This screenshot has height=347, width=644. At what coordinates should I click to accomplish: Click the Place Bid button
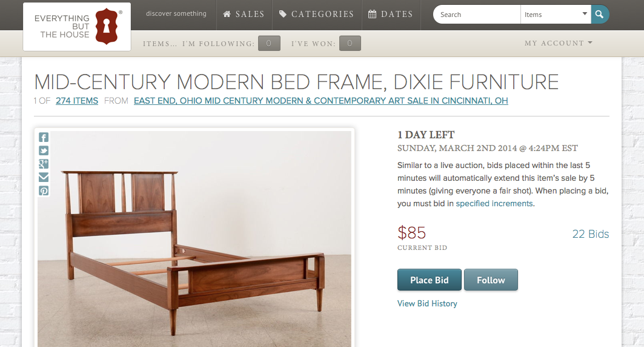pos(429,280)
